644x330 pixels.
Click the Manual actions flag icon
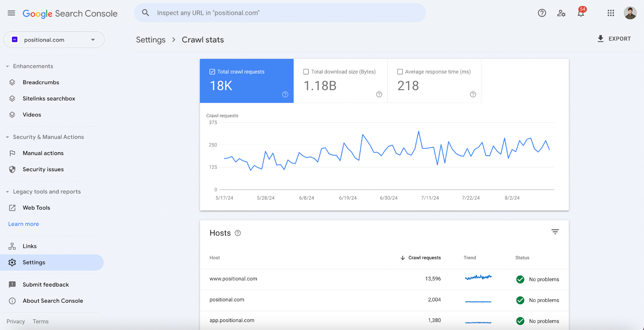click(x=12, y=153)
